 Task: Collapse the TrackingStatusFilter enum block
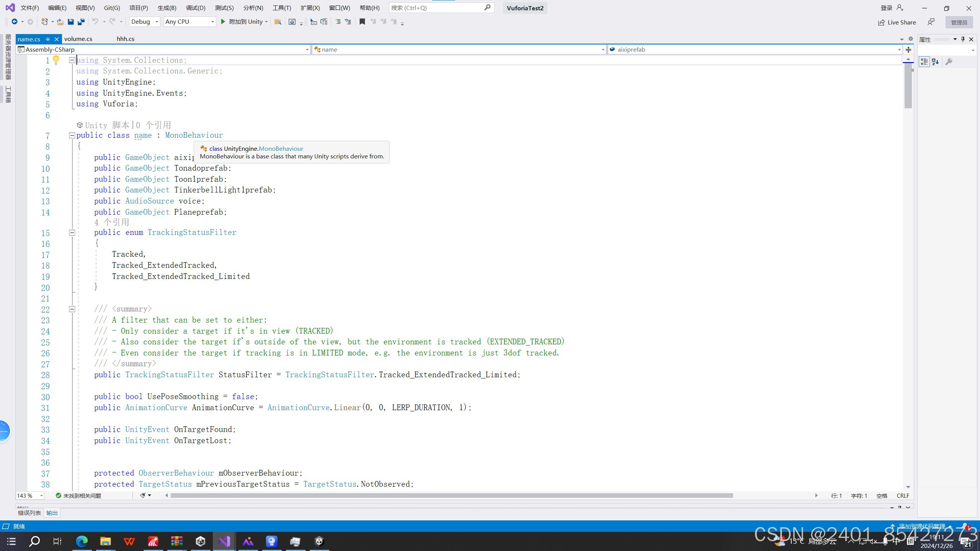(x=72, y=233)
